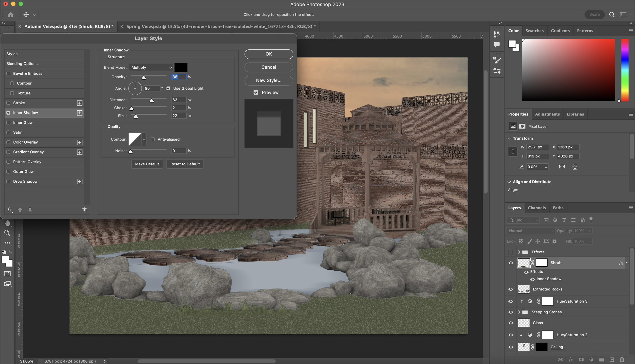Open the Paths tab
The height and width of the screenshot is (364, 635).
(558, 208)
